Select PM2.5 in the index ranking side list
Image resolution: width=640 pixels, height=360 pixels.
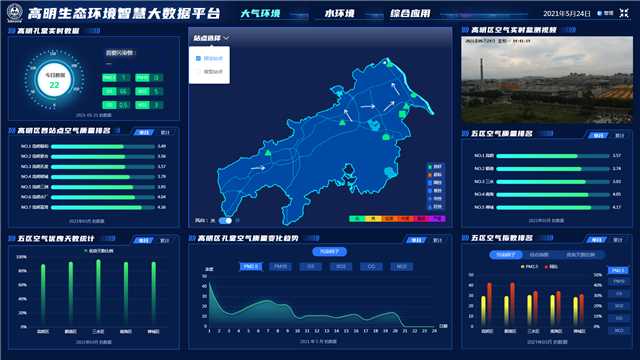coord(619,270)
